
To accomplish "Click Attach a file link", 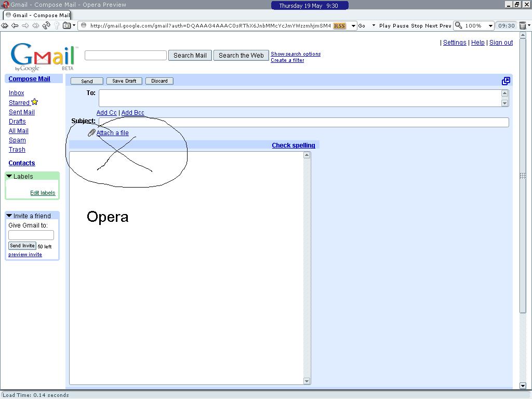I will point(113,133).
